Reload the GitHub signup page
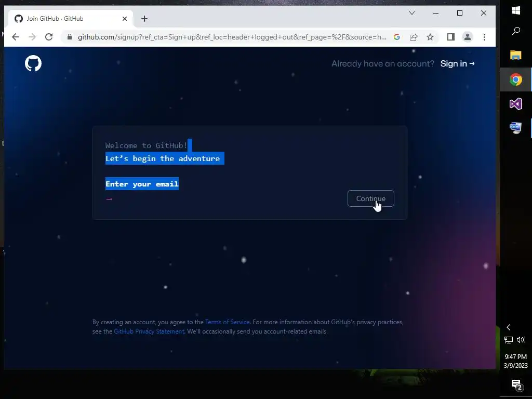The image size is (532, 399). tap(49, 37)
